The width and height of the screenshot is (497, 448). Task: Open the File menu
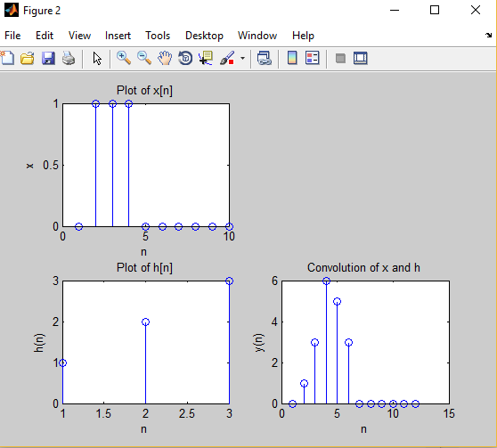(x=12, y=36)
